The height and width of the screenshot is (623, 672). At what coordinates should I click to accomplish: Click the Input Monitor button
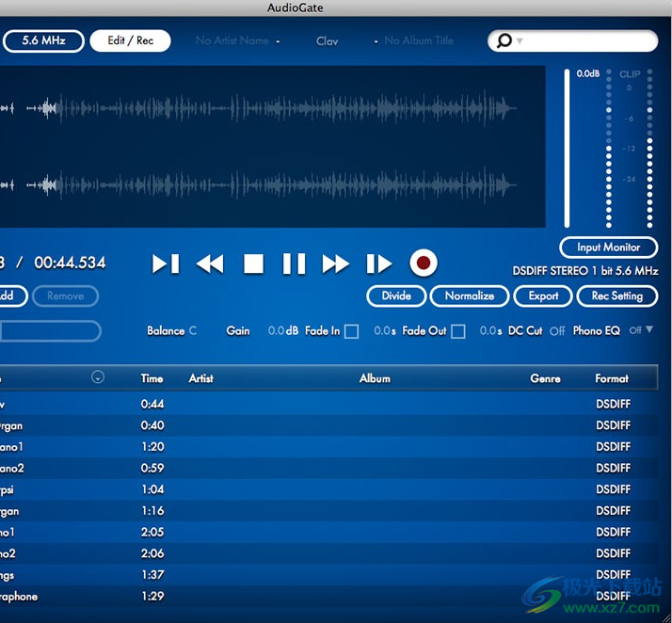(x=609, y=248)
